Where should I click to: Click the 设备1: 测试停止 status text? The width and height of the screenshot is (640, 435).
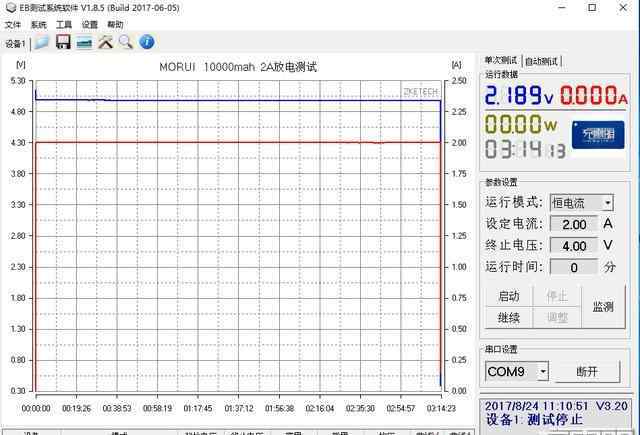(x=534, y=419)
